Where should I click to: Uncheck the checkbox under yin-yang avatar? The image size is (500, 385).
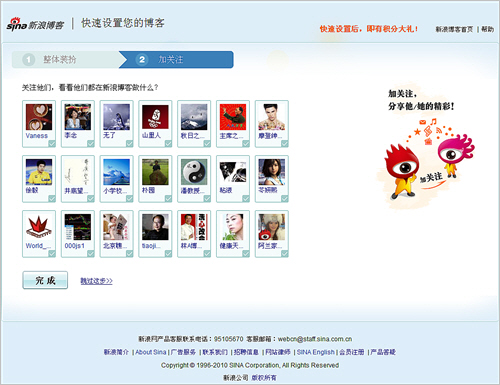click(x=207, y=199)
